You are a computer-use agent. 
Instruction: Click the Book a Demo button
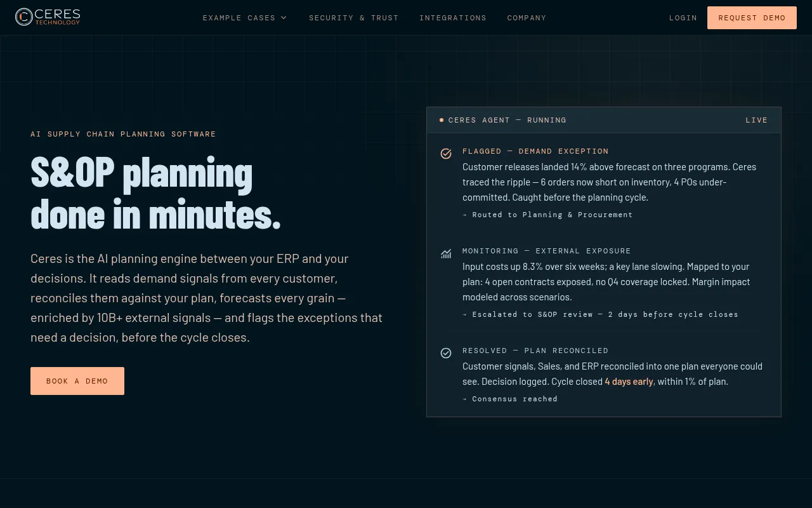click(77, 381)
